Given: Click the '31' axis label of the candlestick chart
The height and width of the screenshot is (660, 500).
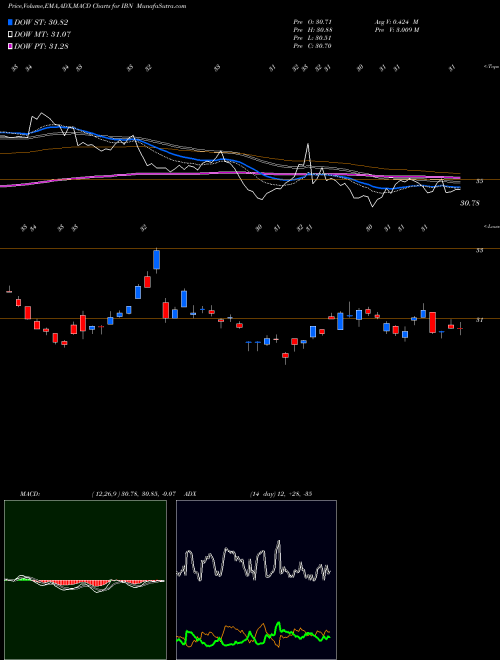Looking at the screenshot, I should point(479,320).
